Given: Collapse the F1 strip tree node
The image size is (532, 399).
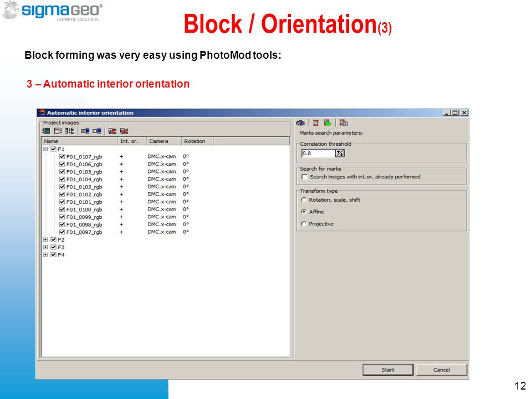Looking at the screenshot, I should [x=45, y=149].
